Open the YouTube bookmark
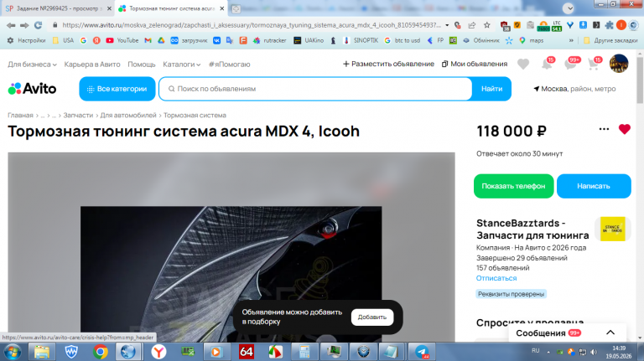644x361 pixels. point(122,40)
